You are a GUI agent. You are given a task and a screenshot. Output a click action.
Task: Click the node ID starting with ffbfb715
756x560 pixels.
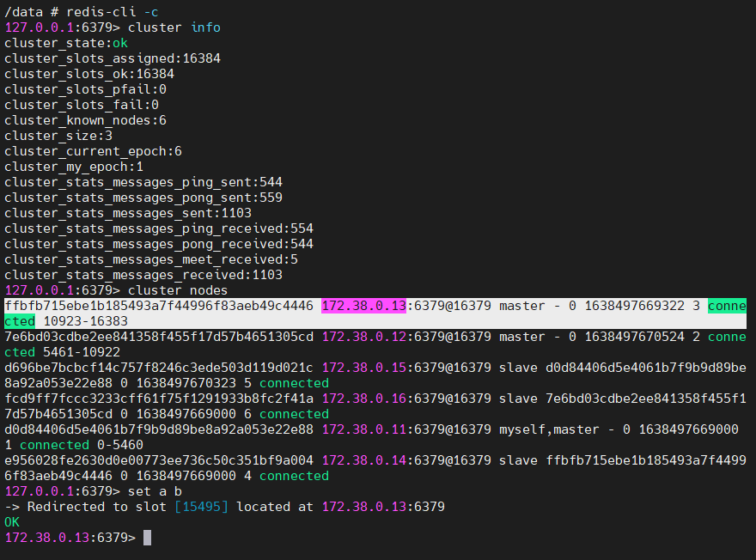pyautogui.click(x=158, y=306)
